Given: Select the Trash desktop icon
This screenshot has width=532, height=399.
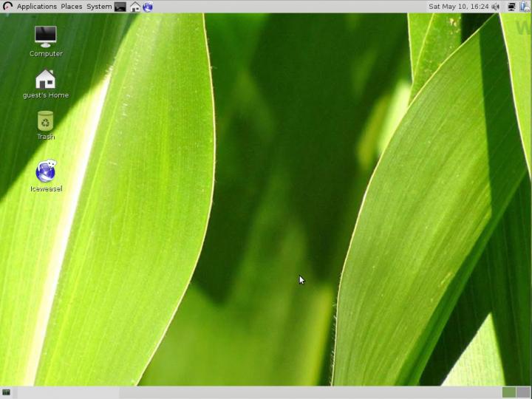Looking at the screenshot, I should (x=46, y=120).
